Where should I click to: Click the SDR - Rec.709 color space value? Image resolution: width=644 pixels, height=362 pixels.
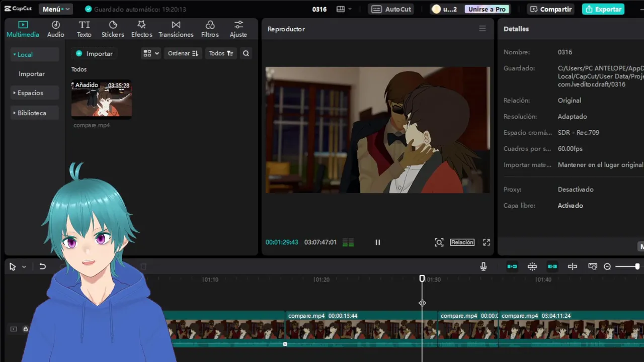[x=579, y=133]
